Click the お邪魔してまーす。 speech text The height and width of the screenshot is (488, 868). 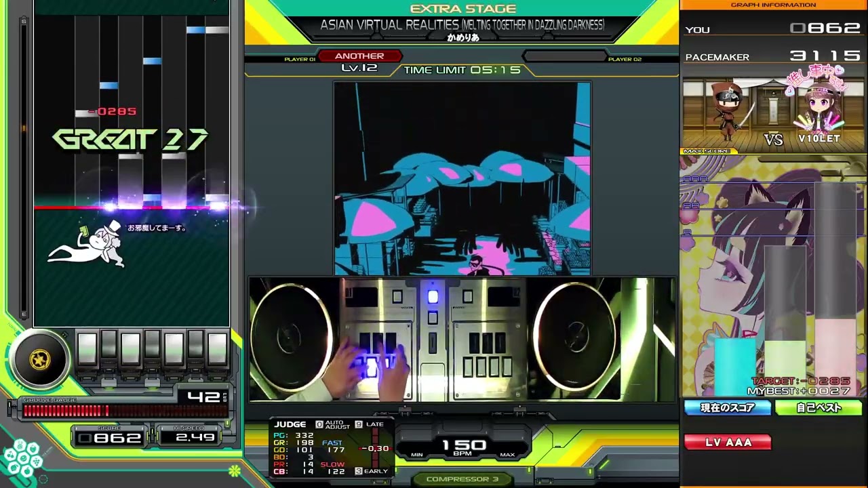click(157, 228)
